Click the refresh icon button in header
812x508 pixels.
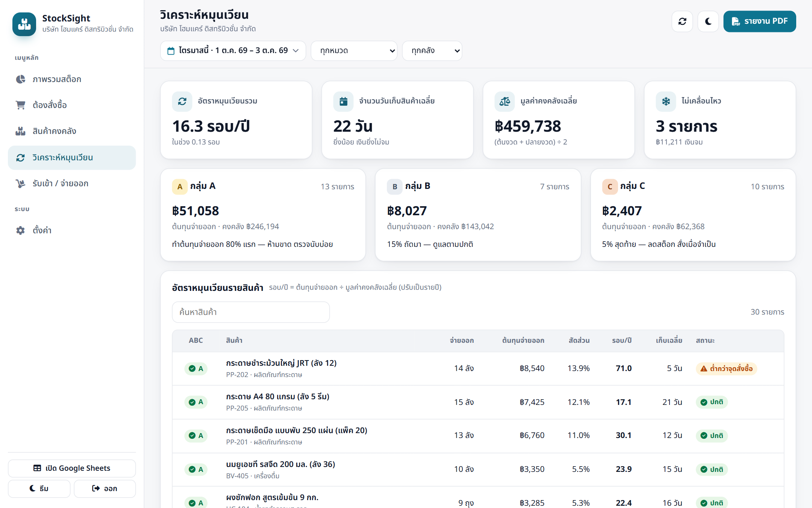tap(682, 21)
